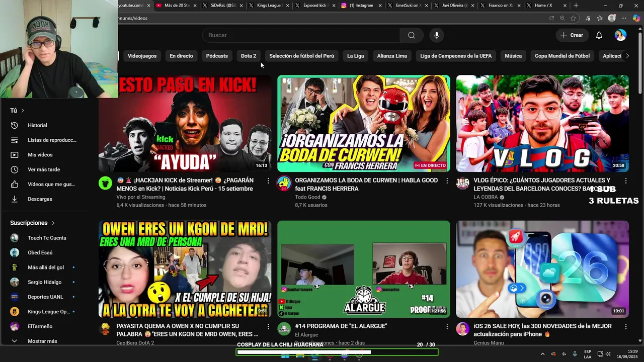Open browser settings ellipsis menu

pyautogui.click(x=624, y=18)
